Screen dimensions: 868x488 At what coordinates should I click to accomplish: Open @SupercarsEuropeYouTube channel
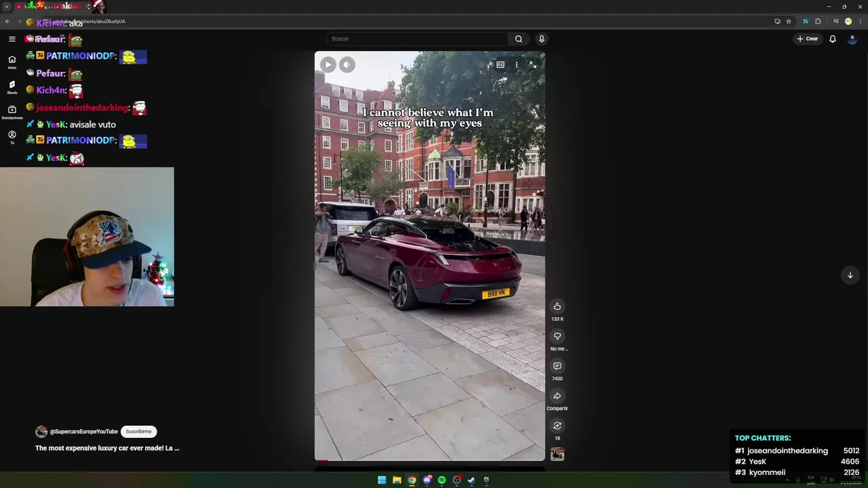(83, 432)
